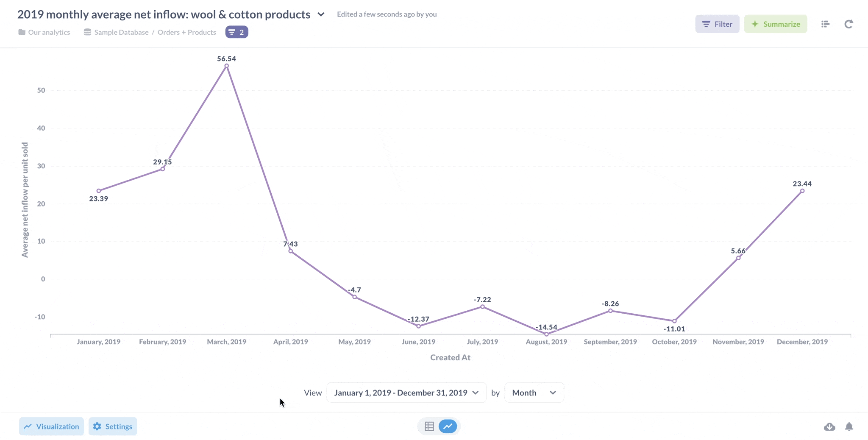This screenshot has width=868, height=440.
Task: Switch to line chart view
Action: [x=448, y=426]
